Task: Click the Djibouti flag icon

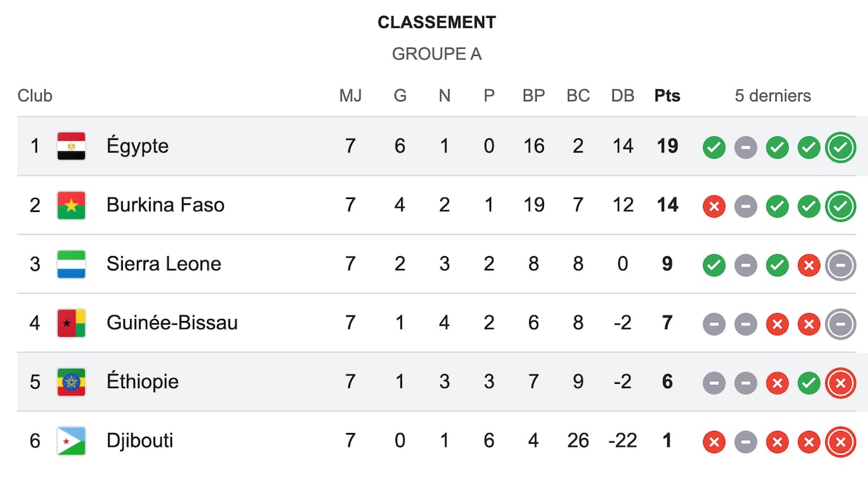Action: tap(71, 441)
